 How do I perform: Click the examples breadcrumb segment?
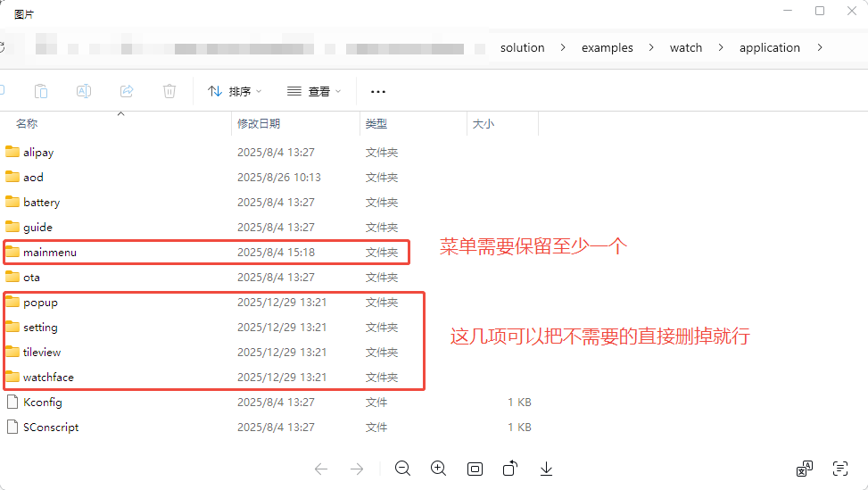(607, 47)
